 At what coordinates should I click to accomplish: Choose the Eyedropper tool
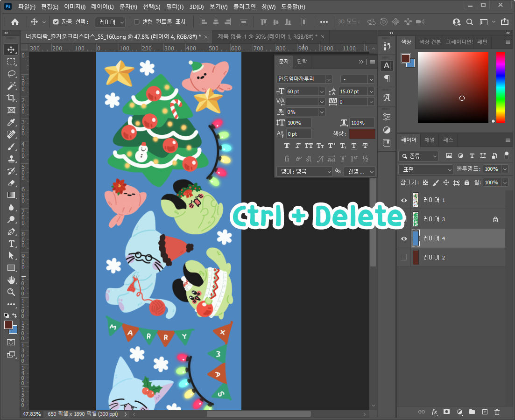pos(11,122)
